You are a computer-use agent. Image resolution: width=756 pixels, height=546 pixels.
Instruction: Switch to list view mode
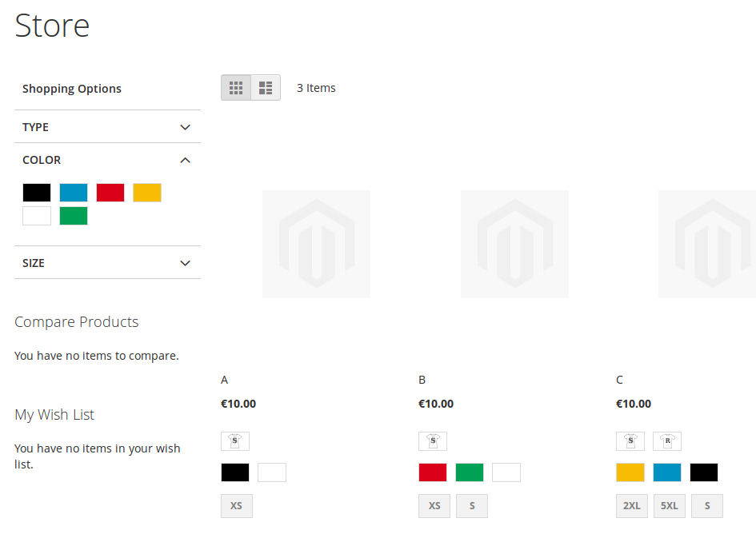coord(266,88)
